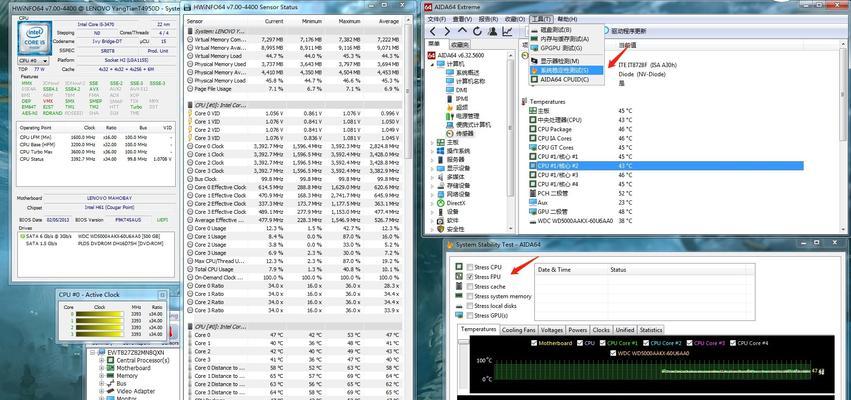Click the Stress local disks drive icon
This screenshot has width=851, height=400.
click(459, 306)
